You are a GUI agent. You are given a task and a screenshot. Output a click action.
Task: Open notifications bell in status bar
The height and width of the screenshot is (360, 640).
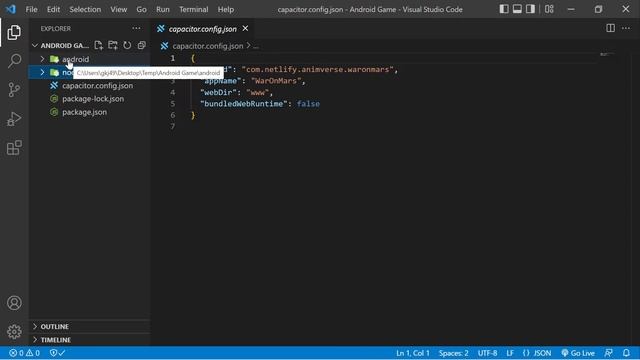626,353
